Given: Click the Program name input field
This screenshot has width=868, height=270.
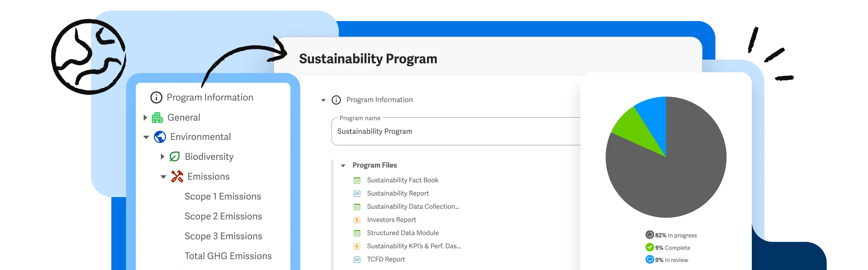Looking at the screenshot, I should coord(455,131).
